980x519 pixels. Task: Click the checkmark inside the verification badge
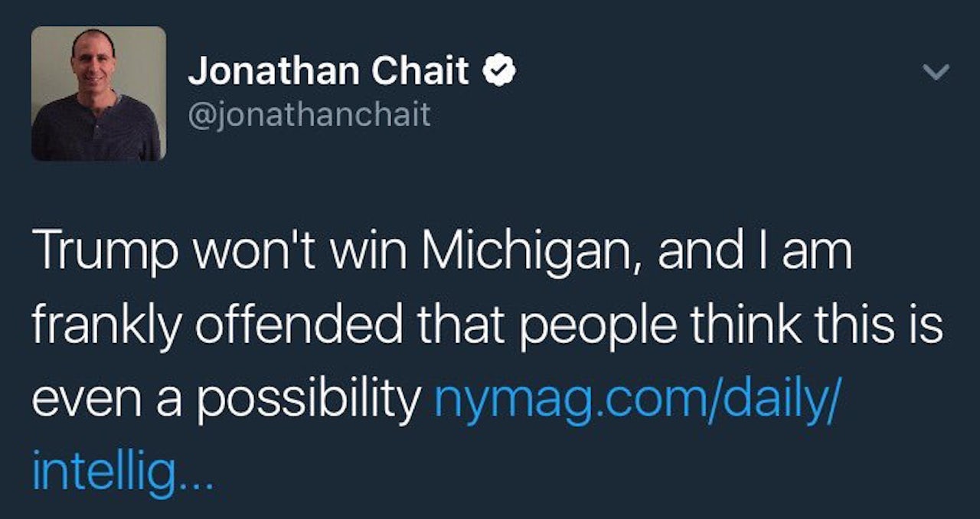click(x=500, y=70)
